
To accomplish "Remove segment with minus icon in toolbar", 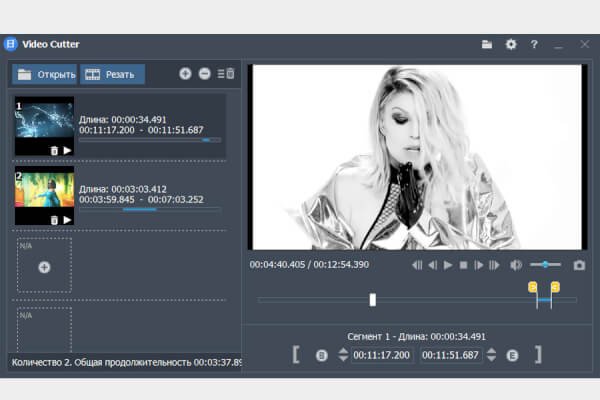I will [x=205, y=73].
